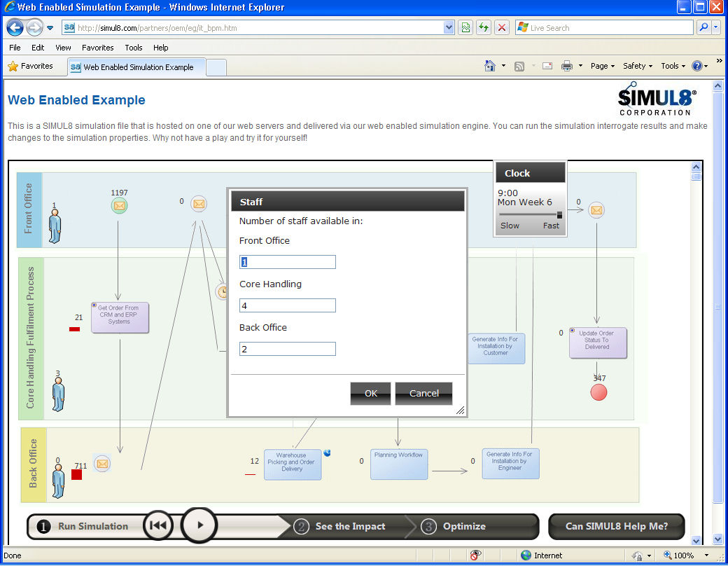Open the 'Warehouse Picking and Order Delivery' task
This screenshot has height=566, width=728.
292,464
